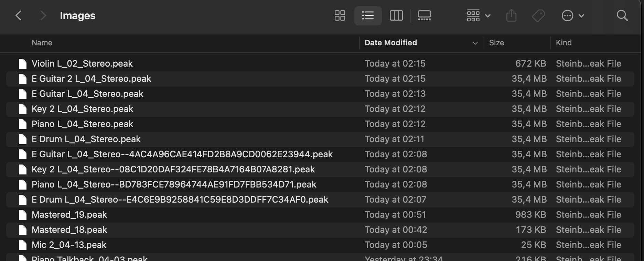
Task: Open the Group By options dropdown
Action: 478,15
